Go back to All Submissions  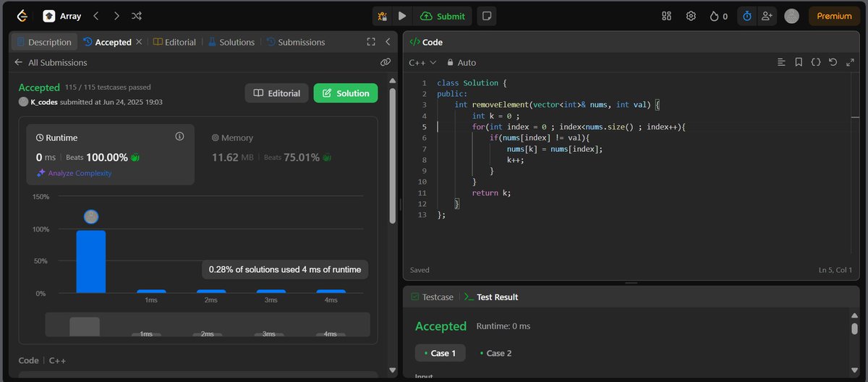[51, 62]
